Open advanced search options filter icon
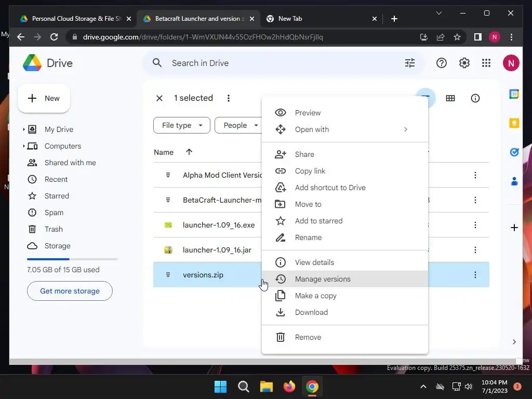This screenshot has height=399, width=532. point(410,63)
